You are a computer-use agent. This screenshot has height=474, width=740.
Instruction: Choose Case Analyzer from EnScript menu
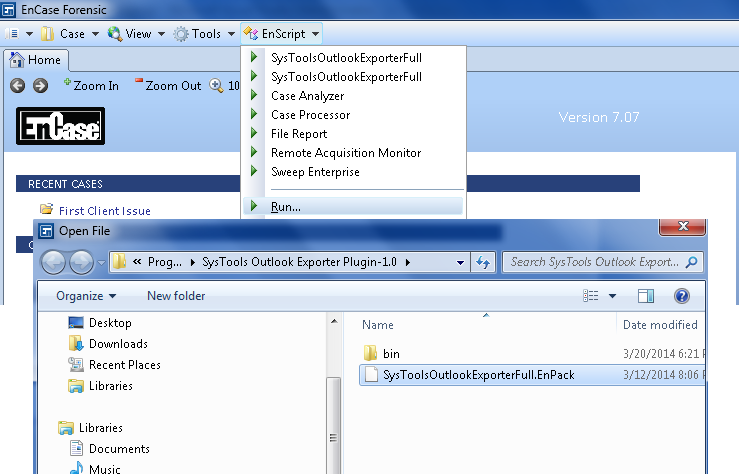point(308,96)
